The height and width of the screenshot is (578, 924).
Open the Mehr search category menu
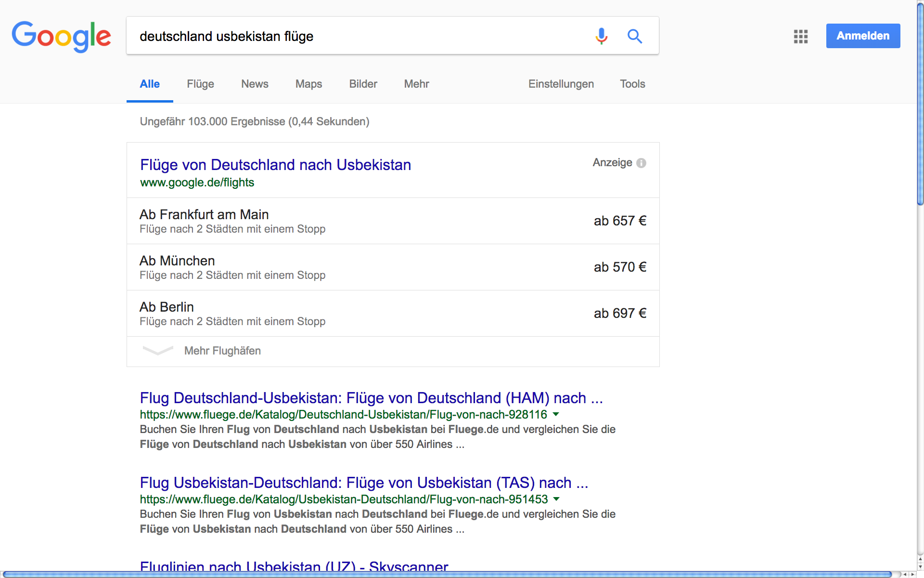[416, 84]
